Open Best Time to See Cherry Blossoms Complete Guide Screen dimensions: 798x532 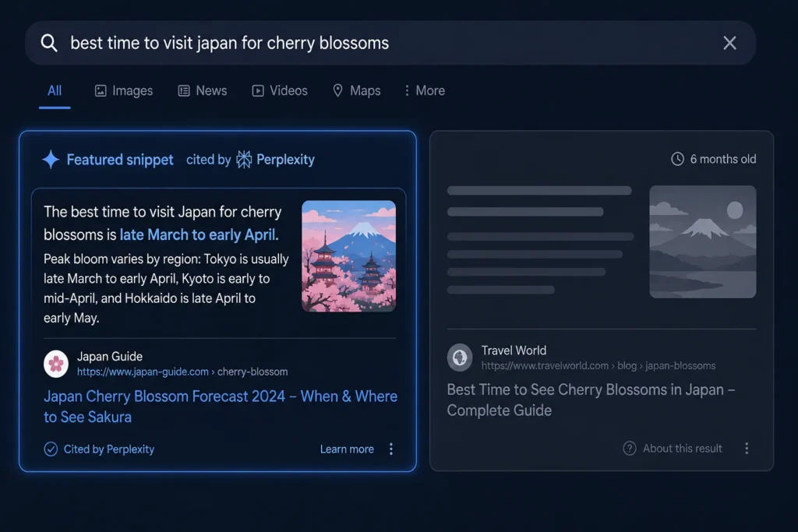point(591,400)
